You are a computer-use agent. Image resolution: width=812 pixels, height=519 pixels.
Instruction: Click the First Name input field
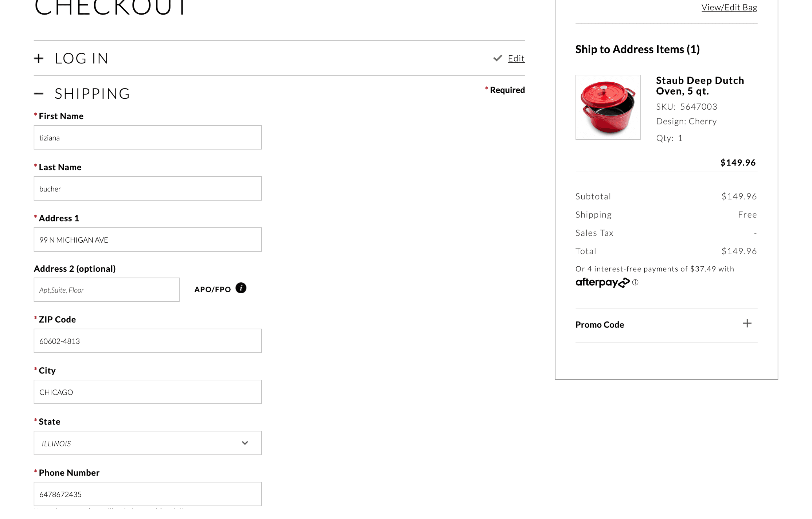(147, 138)
